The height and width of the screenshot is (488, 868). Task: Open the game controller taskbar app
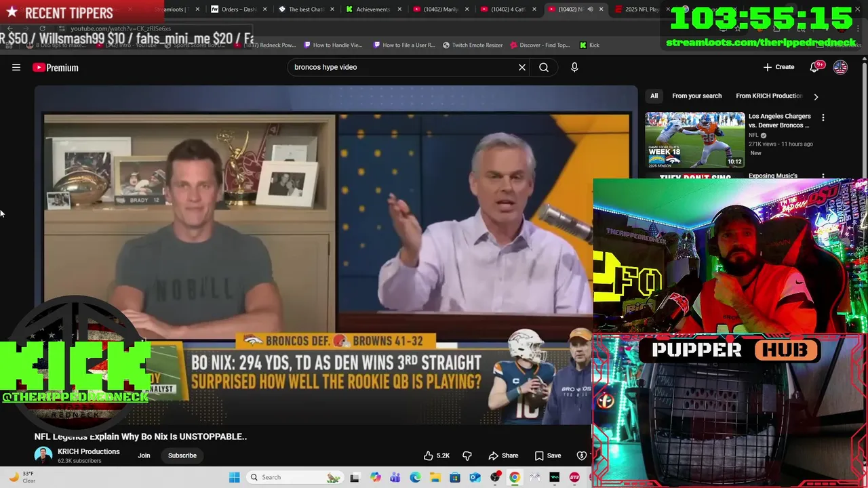(x=535, y=477)
